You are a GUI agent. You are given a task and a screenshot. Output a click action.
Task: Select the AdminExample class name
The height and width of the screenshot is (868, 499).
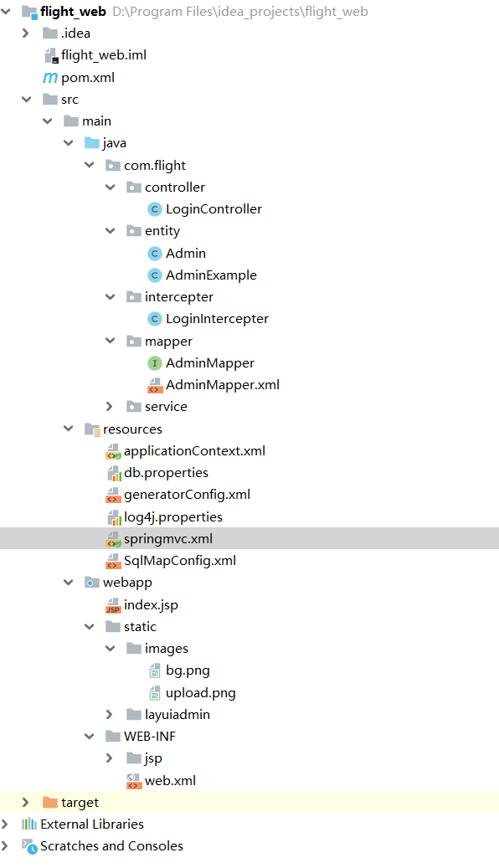pos(212,275)
